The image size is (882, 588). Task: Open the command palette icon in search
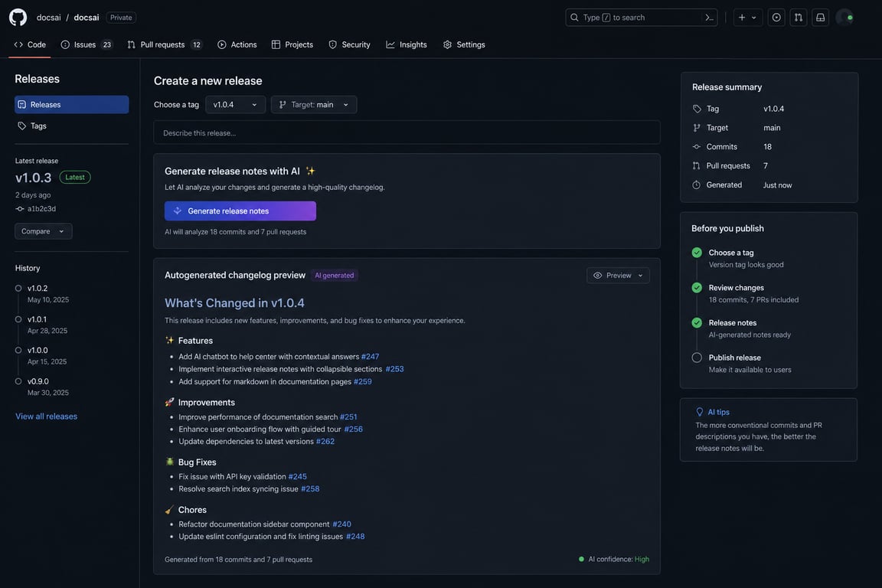(x=709, y=18)
